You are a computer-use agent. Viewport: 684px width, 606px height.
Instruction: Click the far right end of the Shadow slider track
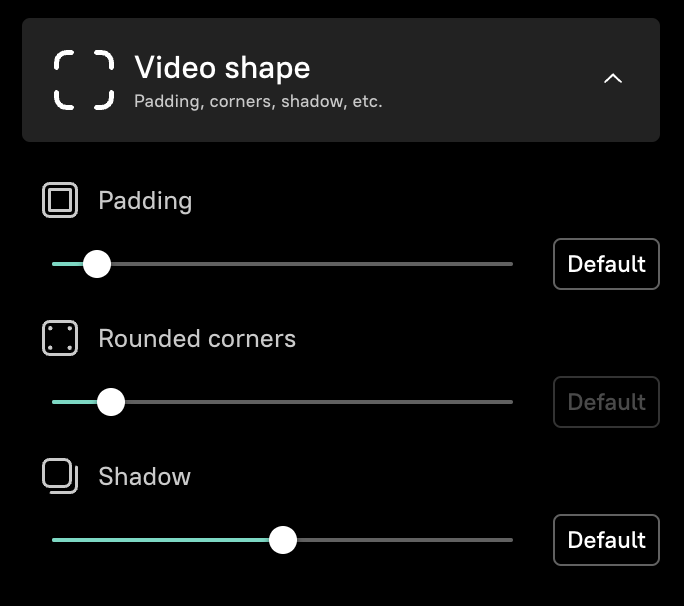coord(508,540)
